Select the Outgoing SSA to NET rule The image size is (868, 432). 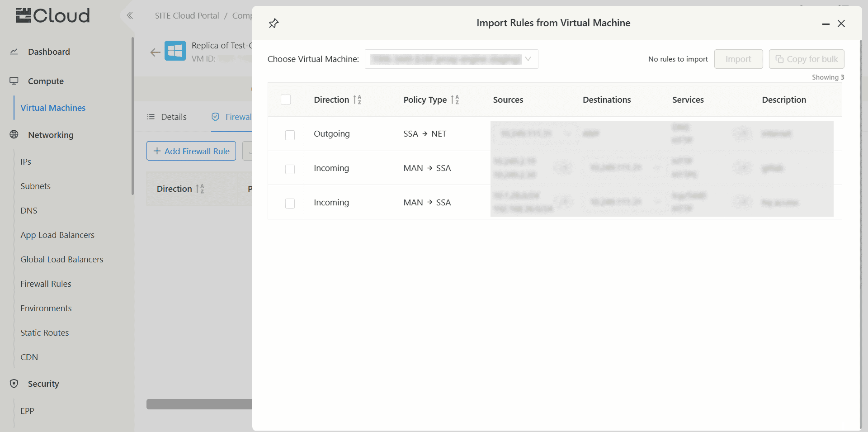[290, 135]
